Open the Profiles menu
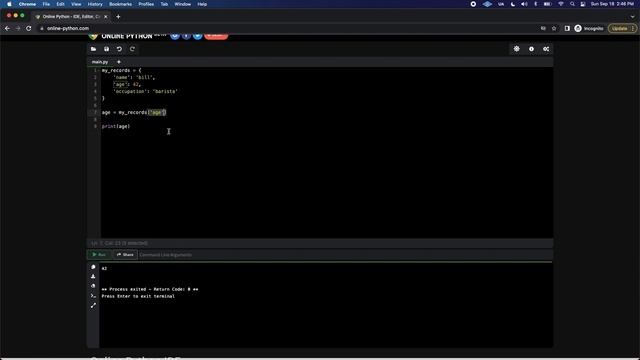 coord(146,4)
